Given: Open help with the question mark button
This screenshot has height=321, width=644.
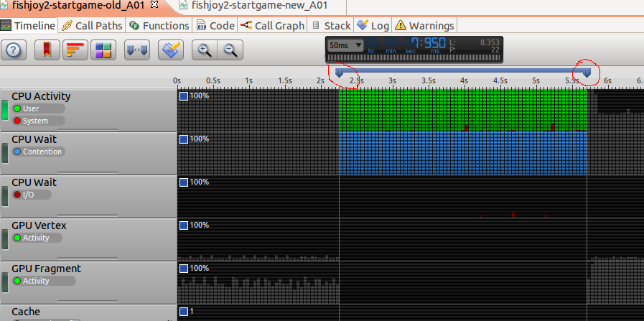Looking at the screenshot, I should point(15,50).
